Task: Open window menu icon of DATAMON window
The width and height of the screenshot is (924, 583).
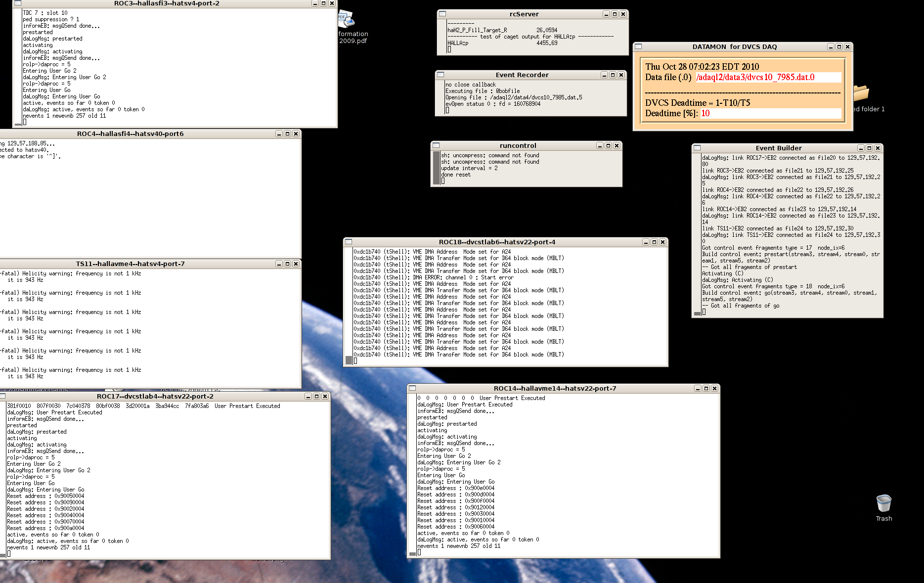Action: [x=638, y=46]
